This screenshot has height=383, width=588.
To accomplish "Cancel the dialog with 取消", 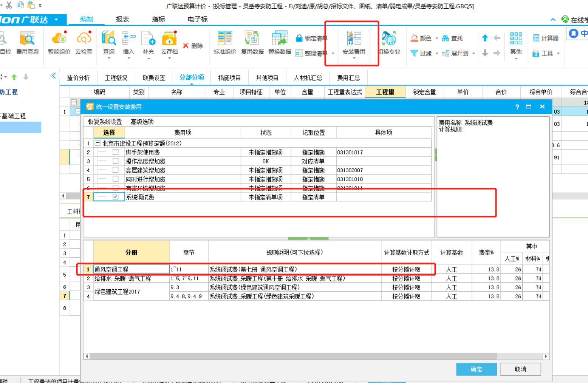I will pos(520,369).
